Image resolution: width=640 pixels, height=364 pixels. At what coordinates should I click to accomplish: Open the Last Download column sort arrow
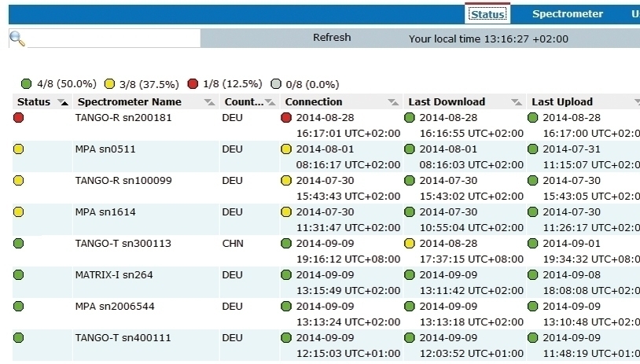click(517, 102)
